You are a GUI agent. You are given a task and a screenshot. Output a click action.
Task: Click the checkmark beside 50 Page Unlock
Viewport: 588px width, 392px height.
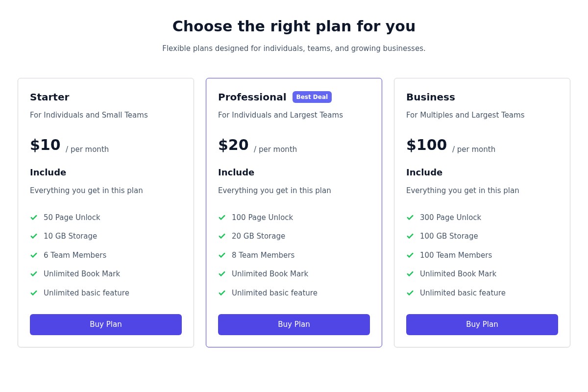(34, 218)
